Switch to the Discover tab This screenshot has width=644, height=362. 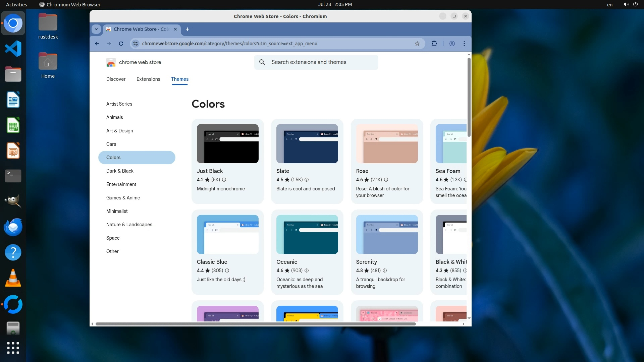click(116, 79)
